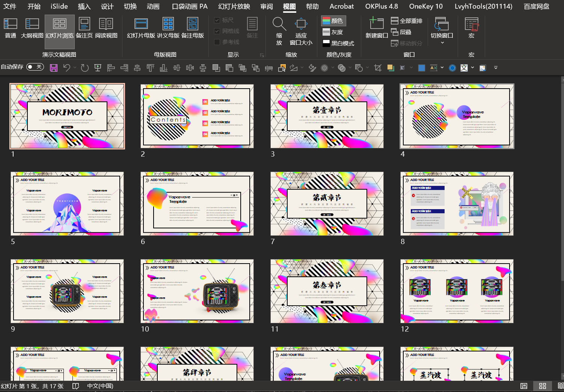Open the undo history dropdown arrow

(75, 68)
